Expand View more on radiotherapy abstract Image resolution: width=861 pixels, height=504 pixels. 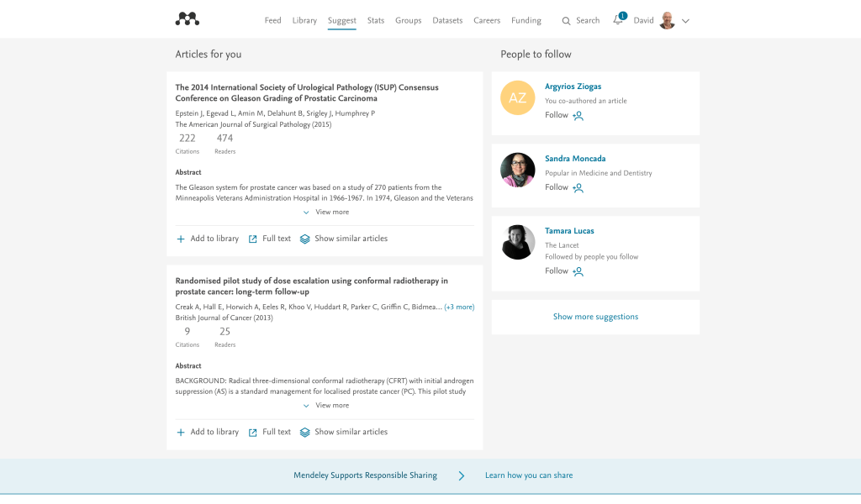click(326, 406)
